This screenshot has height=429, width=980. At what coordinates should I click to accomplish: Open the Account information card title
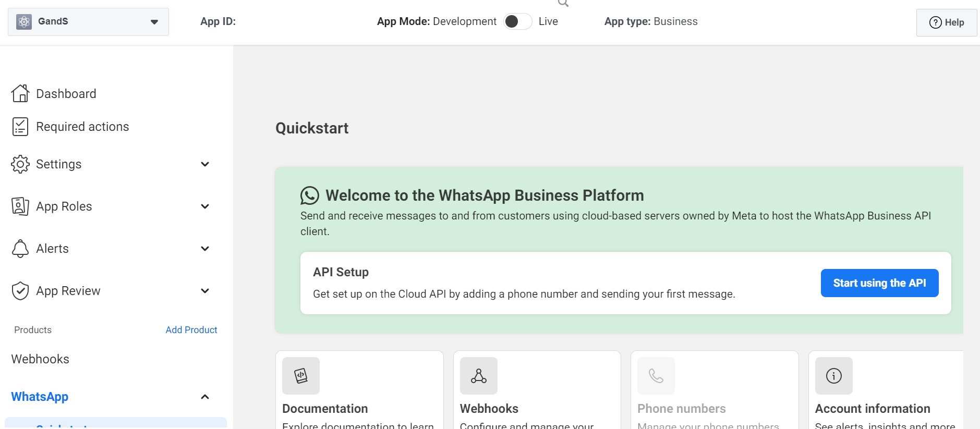click(x=873, y=409)
